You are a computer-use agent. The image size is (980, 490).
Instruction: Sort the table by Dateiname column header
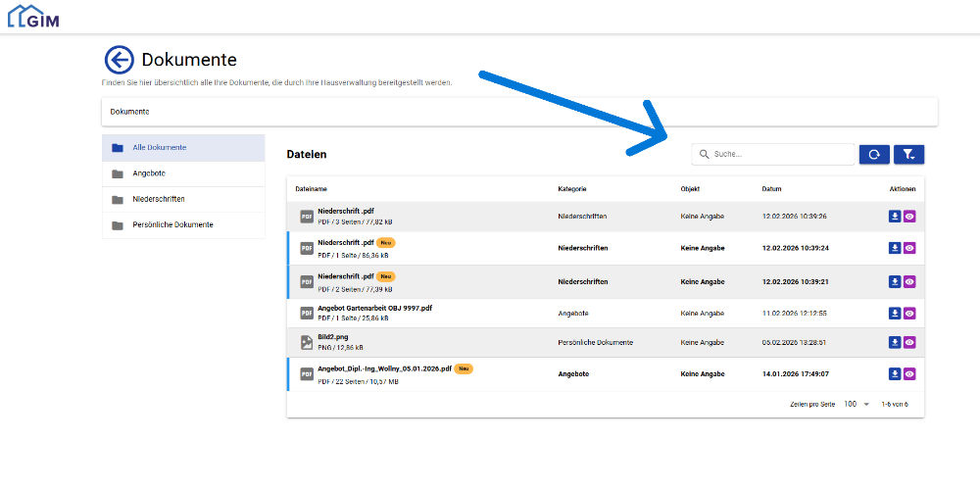click(311, 188)
